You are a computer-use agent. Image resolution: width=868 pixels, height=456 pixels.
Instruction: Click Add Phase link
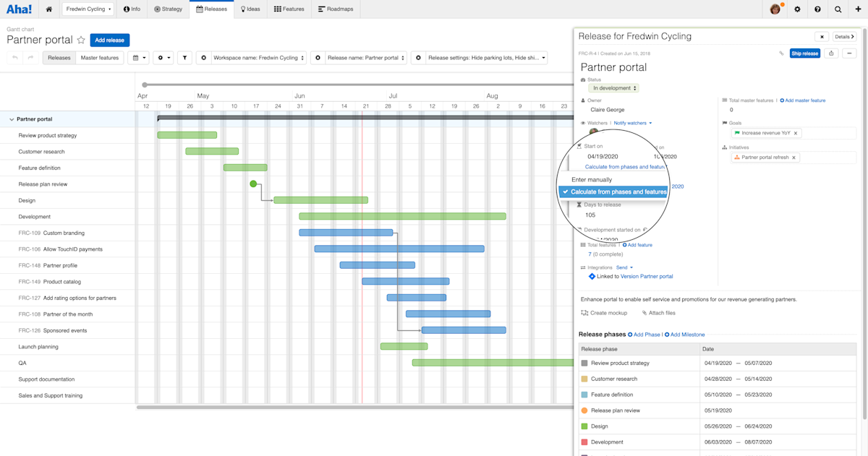click(x=644, y=335)
